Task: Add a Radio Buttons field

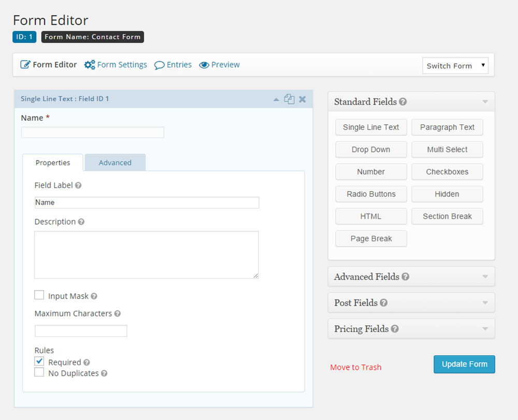Action: tap(371, 194)
